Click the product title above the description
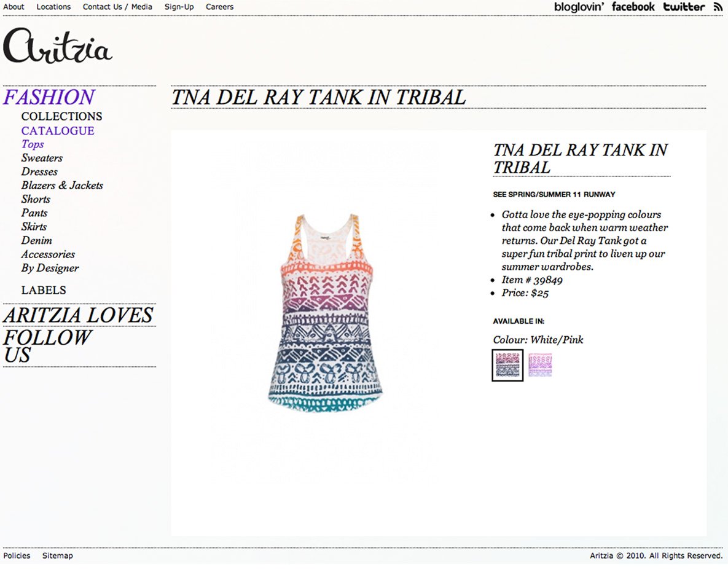The height and width of the screenshot is (569, 728). (581, 159)
